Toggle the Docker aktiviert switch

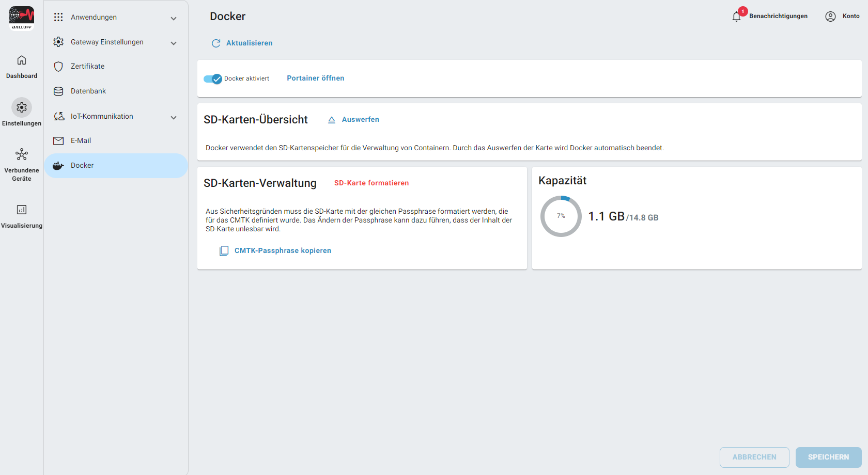point(212,79)
